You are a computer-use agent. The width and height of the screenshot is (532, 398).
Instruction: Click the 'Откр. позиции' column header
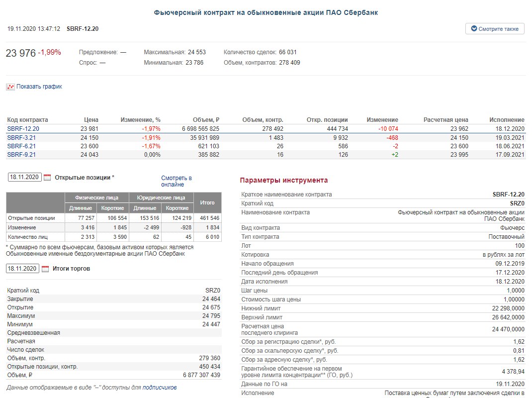[x=327, y=119]
